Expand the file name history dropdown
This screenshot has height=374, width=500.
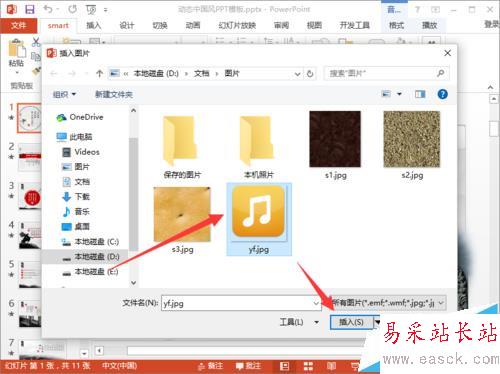[316, 303]
